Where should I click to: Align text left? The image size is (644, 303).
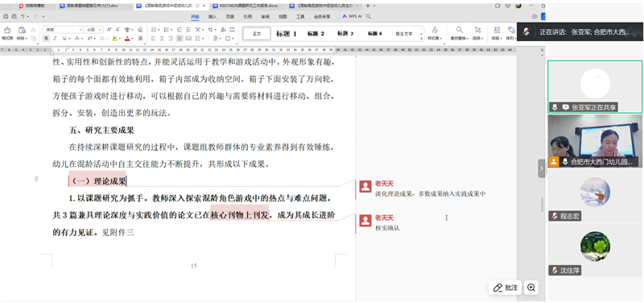[x=153, y=38]
